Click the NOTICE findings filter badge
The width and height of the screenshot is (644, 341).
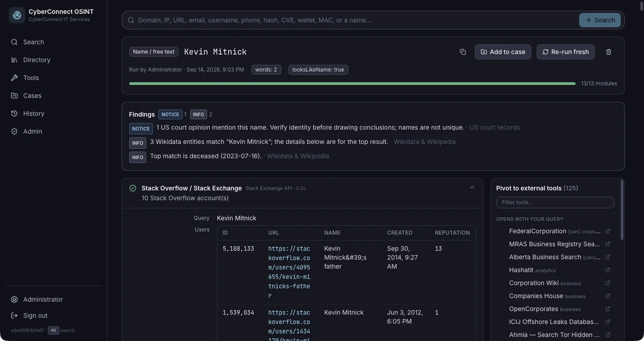170,114
